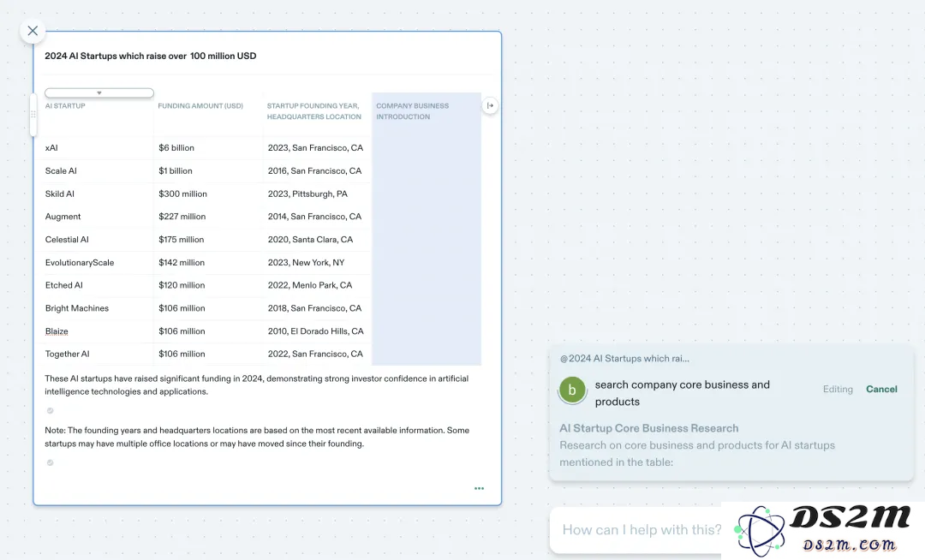
Task: Click the "Research on core business and products" description
Action: click(697, 454)
